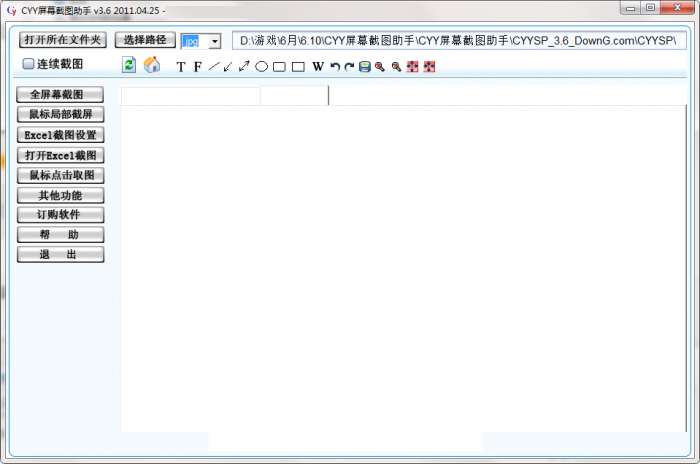This screenshot has height=464, width=700.
Task: Click the last red arrows icon
Action: coord(429,67)
